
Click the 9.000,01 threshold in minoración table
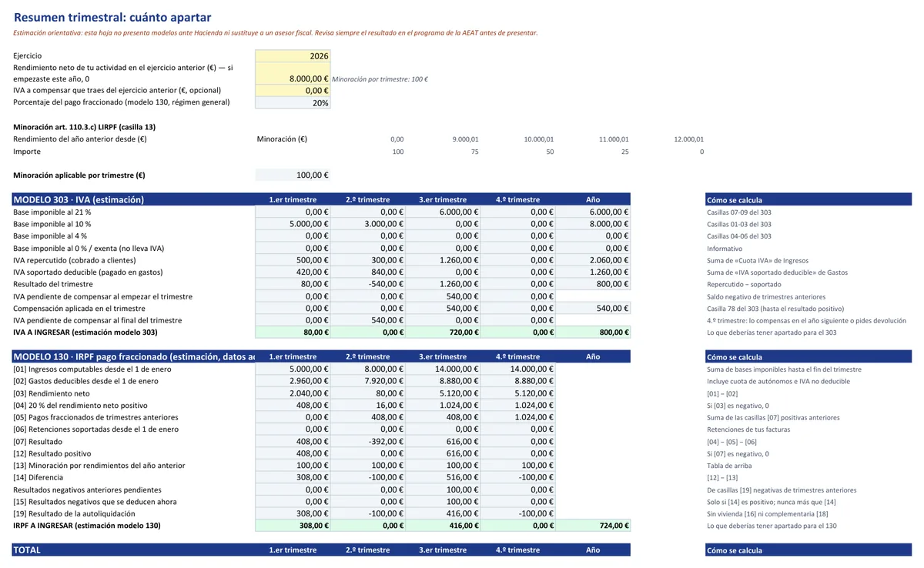[x=465, y=139]
